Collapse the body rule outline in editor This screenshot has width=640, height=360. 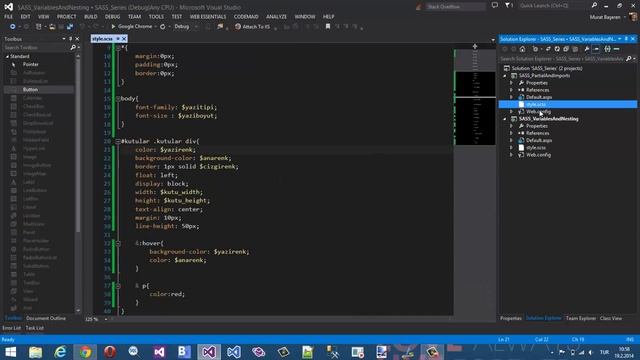click(x=118, y=99)
